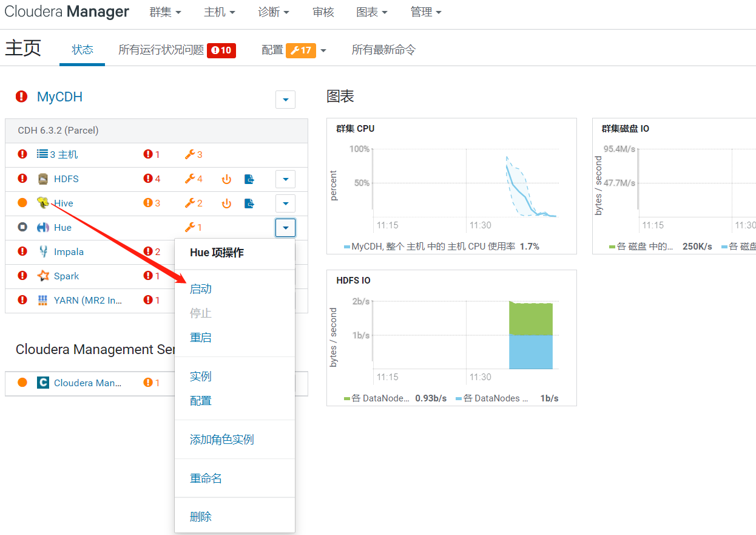Click Hive orange warning status icon

(x=22, y=203)
